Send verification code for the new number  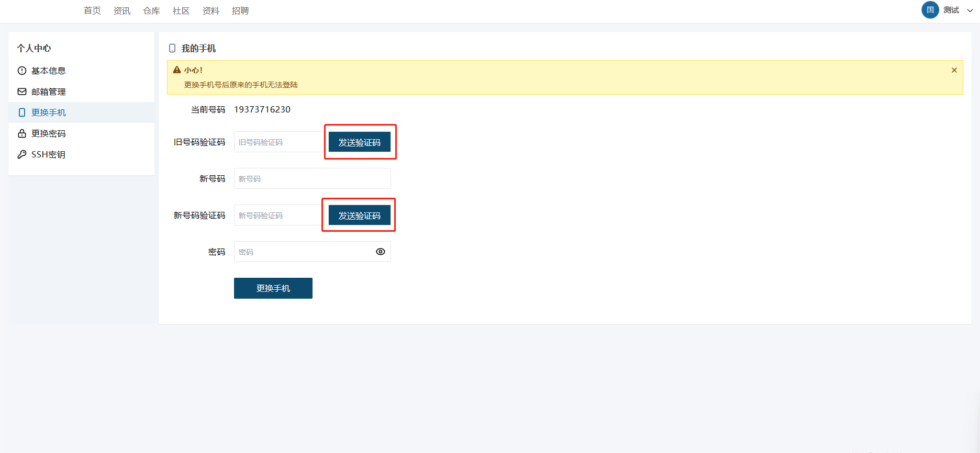point(360,216)
